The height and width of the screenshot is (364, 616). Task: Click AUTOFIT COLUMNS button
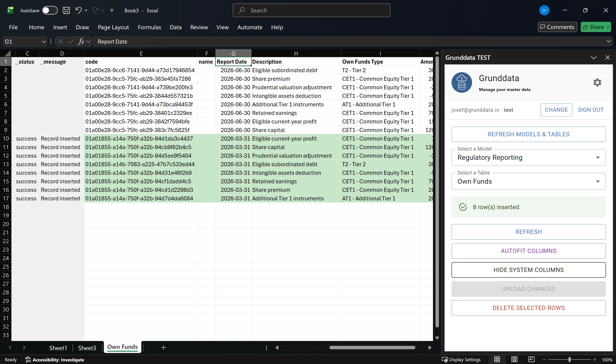[528, 251]
